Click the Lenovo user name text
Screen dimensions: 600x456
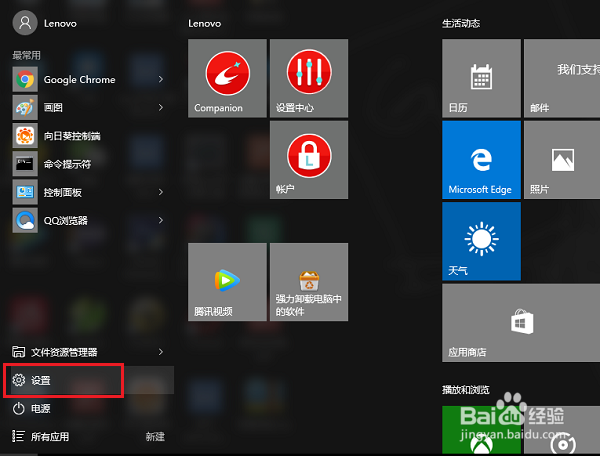[x=60, y=24]
